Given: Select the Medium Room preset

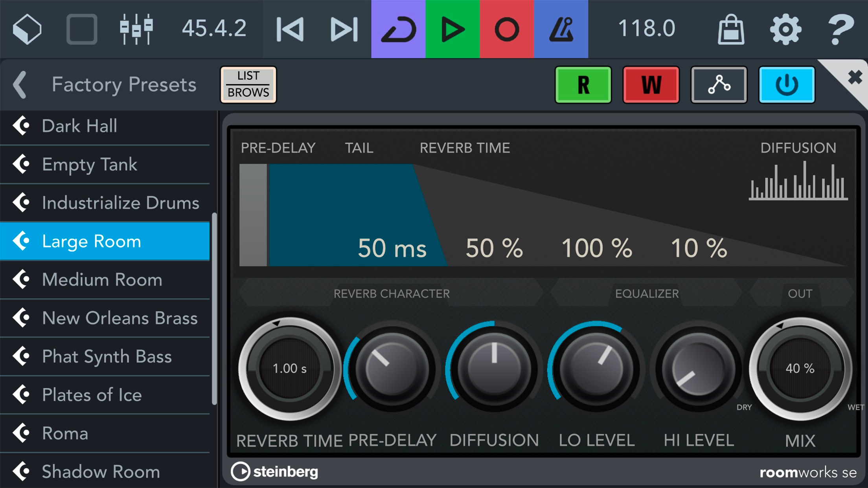Looking at the screenshot, I should 102,280.
